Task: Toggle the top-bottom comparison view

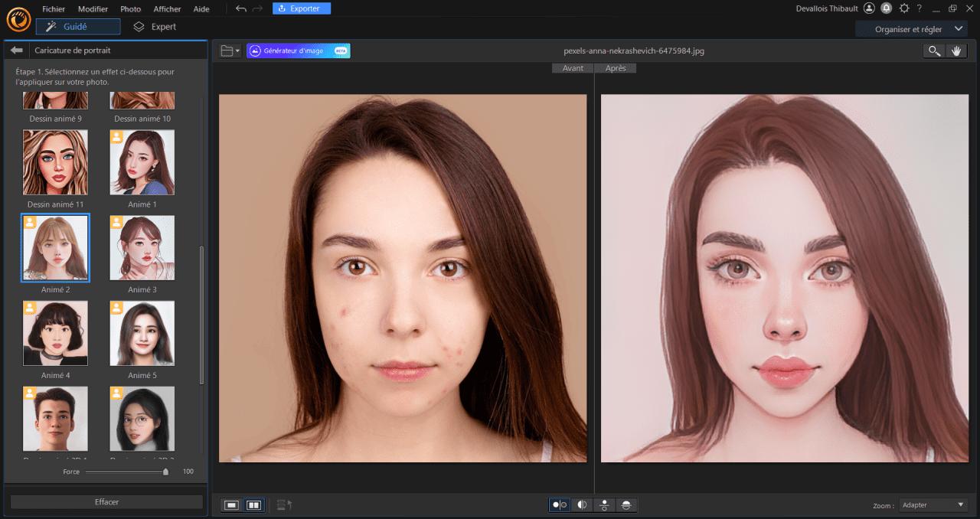Action: coord(604,504)
